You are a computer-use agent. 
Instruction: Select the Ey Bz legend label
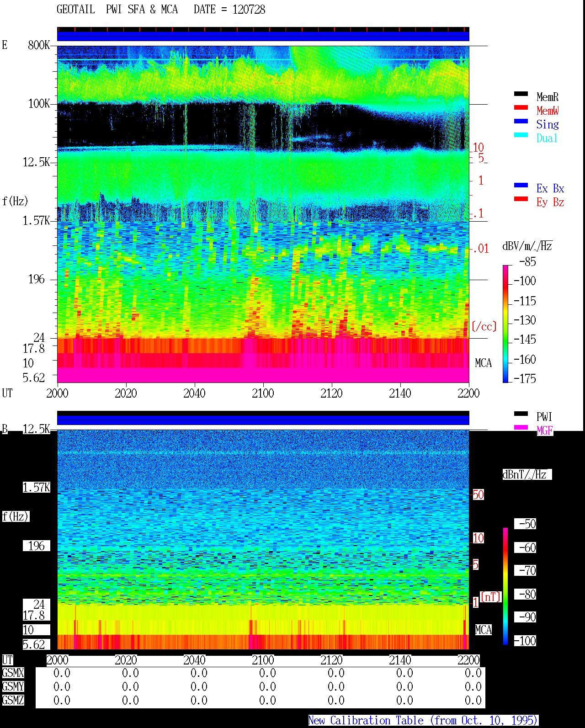[x=550, y=202]
